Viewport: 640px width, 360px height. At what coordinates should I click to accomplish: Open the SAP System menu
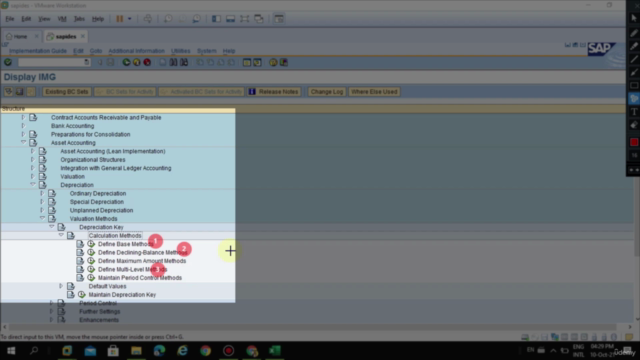(x=207, y=51)
